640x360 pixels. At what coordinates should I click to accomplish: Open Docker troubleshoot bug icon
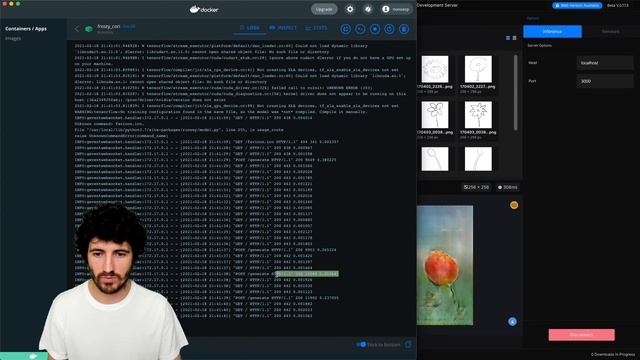(x=368, y=9)
